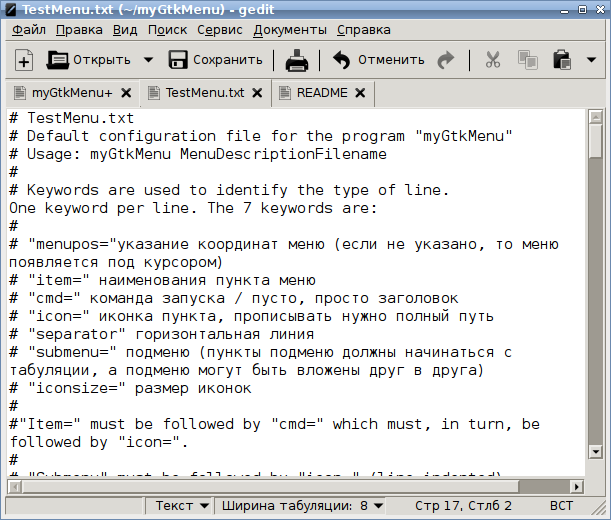Open the Правка menu
Viewport: 611px width, 520px height.
pyautogui.click(x=79, y=30)
